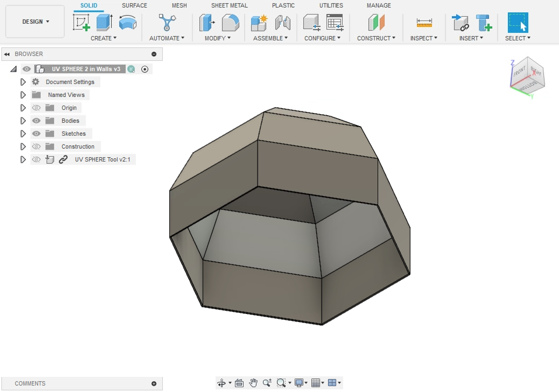
Task: Switch to the UTILITIES tab
Action: (x=331, y=5)
